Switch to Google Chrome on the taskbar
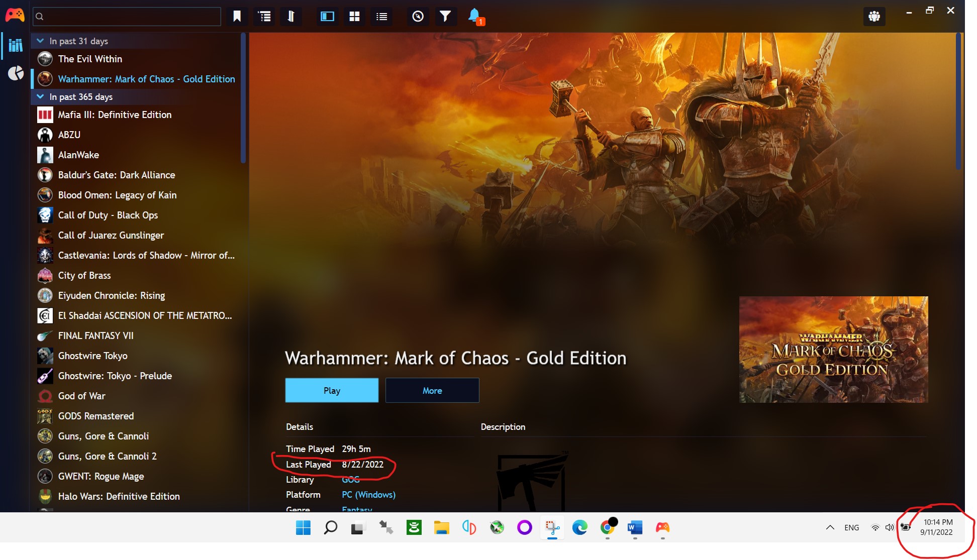 (607, 527)
